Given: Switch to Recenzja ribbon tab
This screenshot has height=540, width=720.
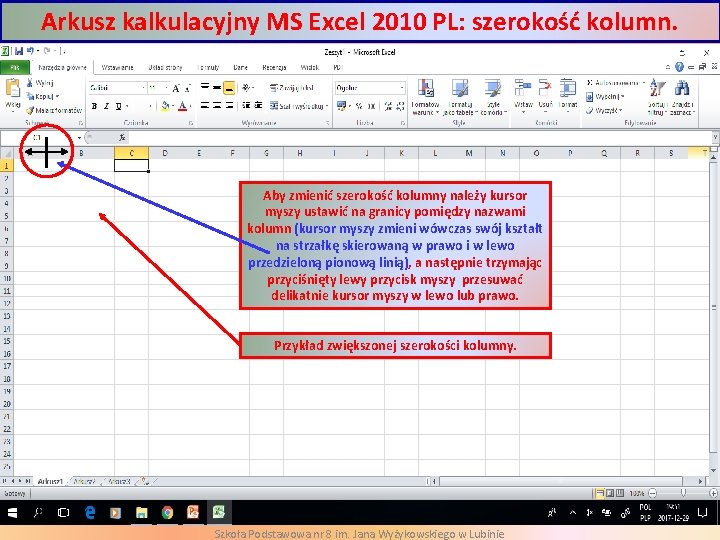Looking at the screenshot, I should click(274, 68).
